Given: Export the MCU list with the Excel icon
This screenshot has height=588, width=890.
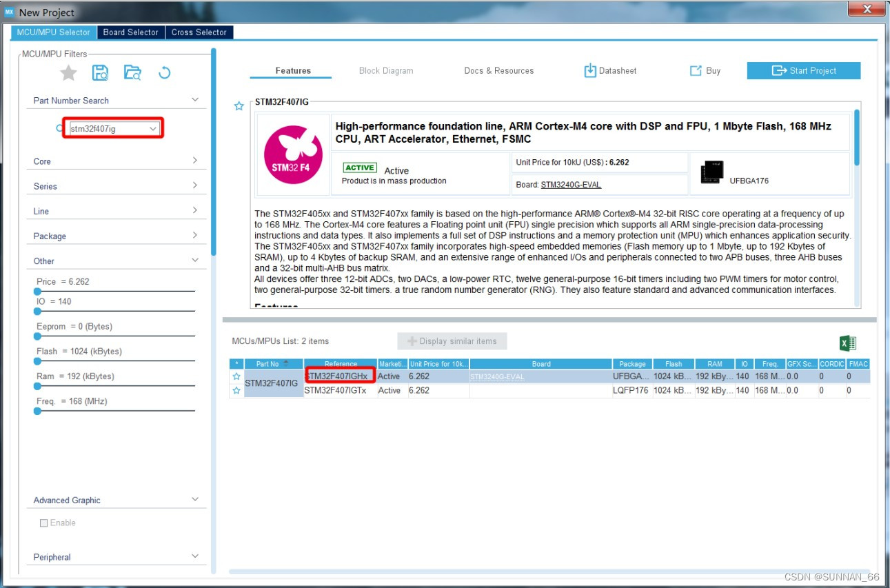Looking at the screenshot, I should click(847, 343).
